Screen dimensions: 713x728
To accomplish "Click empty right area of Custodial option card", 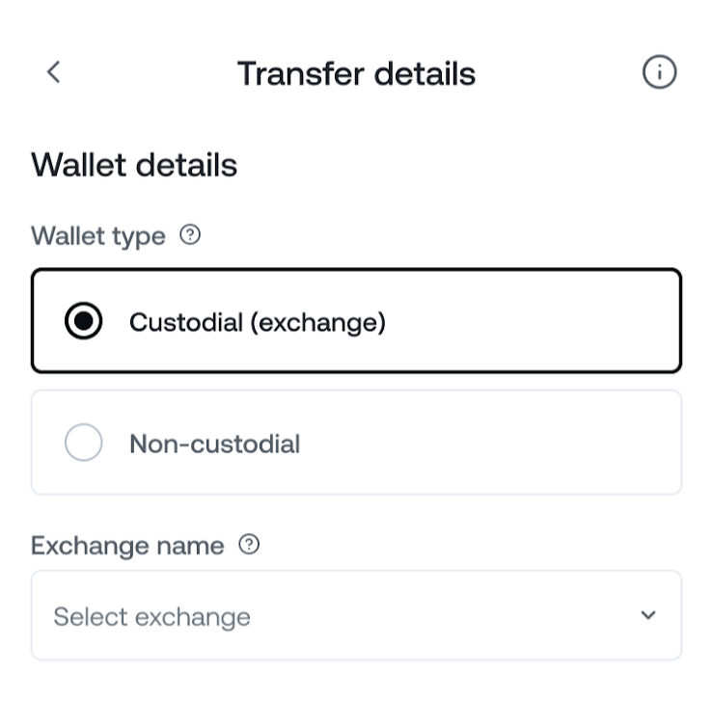I will (x=560, y=321).
